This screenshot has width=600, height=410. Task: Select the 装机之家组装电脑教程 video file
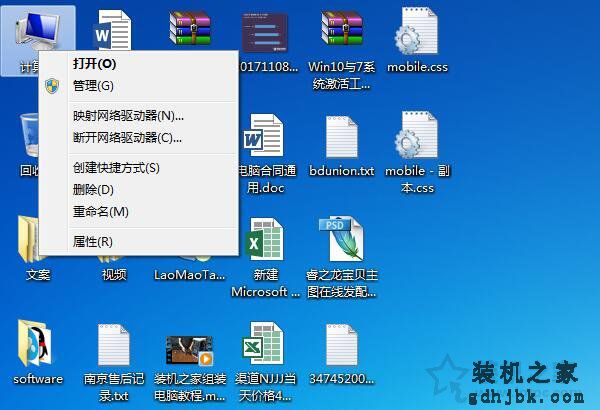tap(190, 368)
